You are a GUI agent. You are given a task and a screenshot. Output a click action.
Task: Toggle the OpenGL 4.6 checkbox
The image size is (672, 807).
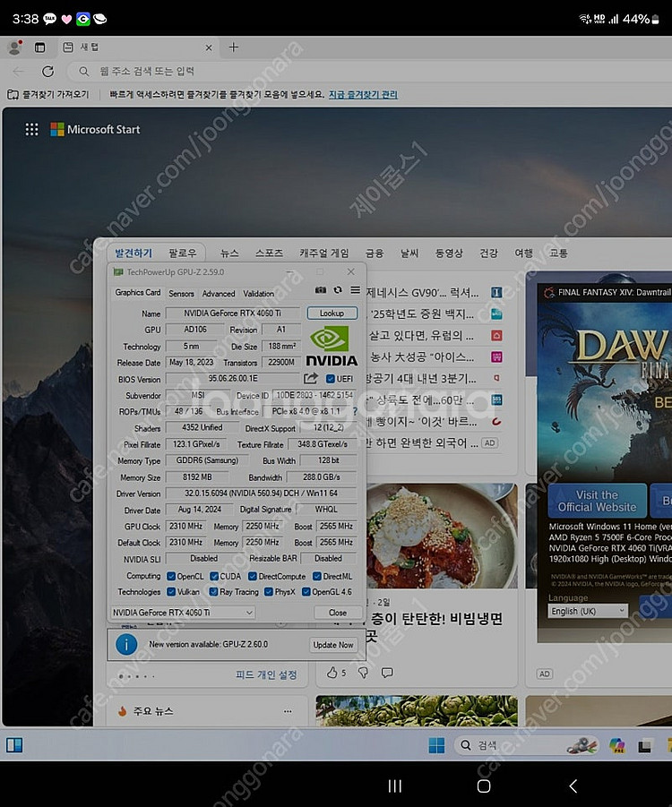coord(306,592)
